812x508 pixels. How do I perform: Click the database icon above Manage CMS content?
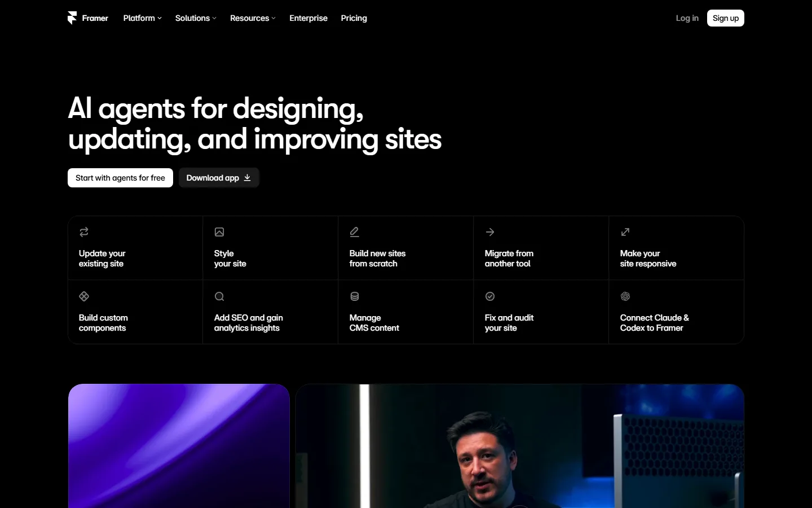tap(355, 296)
